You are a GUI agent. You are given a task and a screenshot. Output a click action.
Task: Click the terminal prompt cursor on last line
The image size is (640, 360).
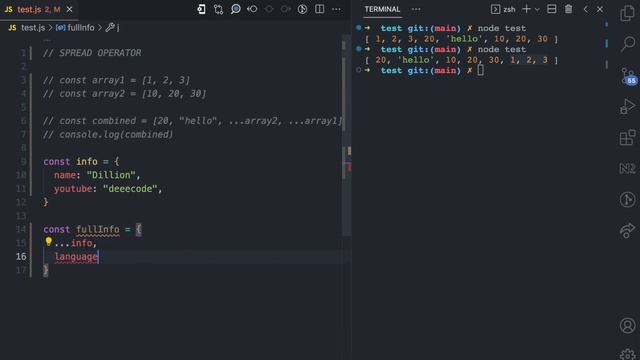click(480, 70)
